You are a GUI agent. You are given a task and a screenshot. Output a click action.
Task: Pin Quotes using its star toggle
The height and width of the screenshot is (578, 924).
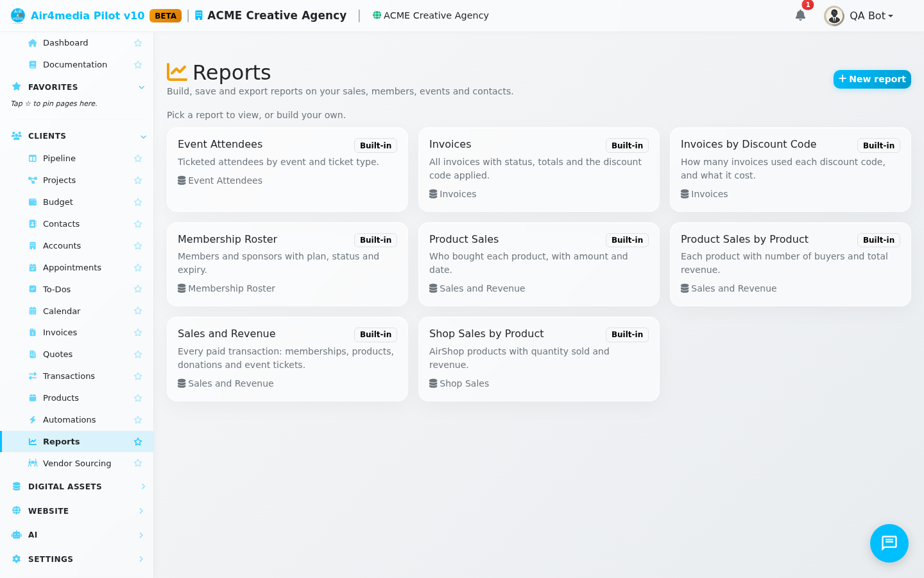click(x=138, y=355)
